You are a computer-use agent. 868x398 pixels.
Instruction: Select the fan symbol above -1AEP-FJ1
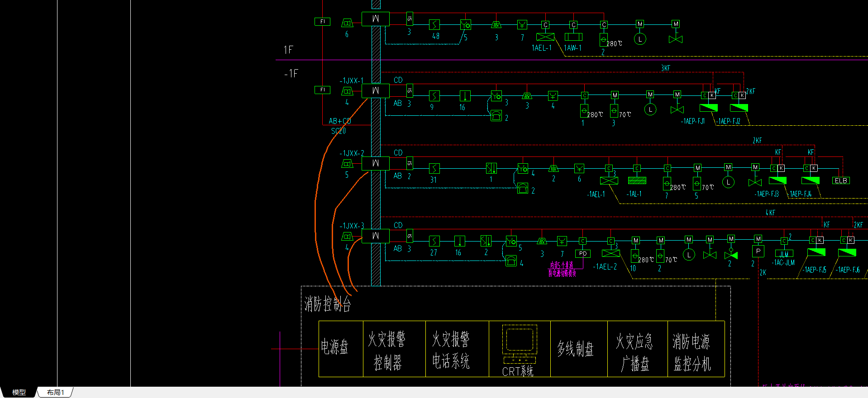[709, 108]
